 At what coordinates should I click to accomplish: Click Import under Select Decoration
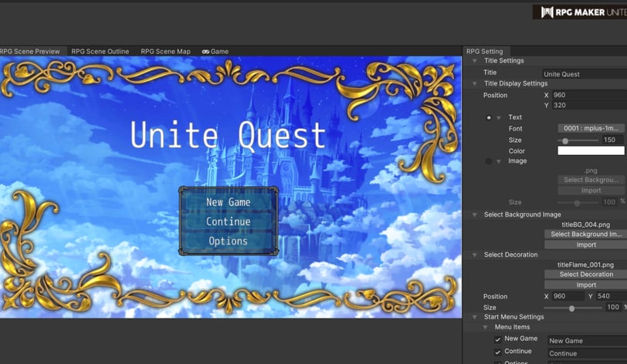pos(586,285)
